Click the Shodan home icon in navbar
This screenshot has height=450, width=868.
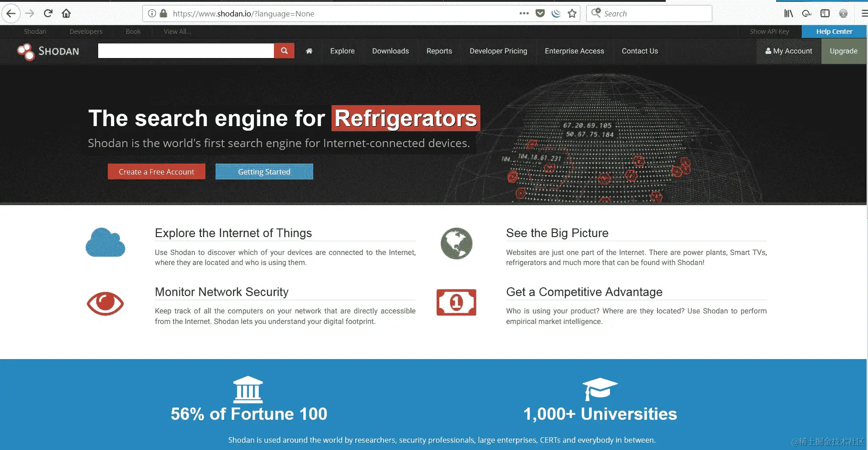tap(309, 51)
